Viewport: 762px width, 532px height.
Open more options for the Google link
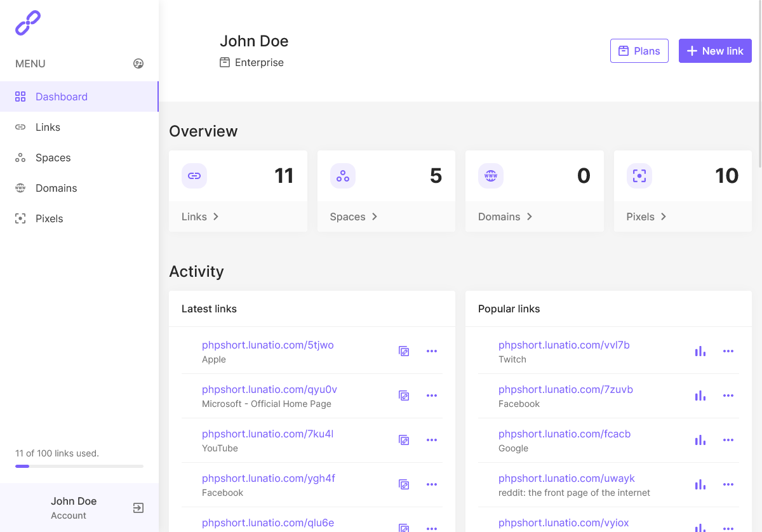click(728, 440)
